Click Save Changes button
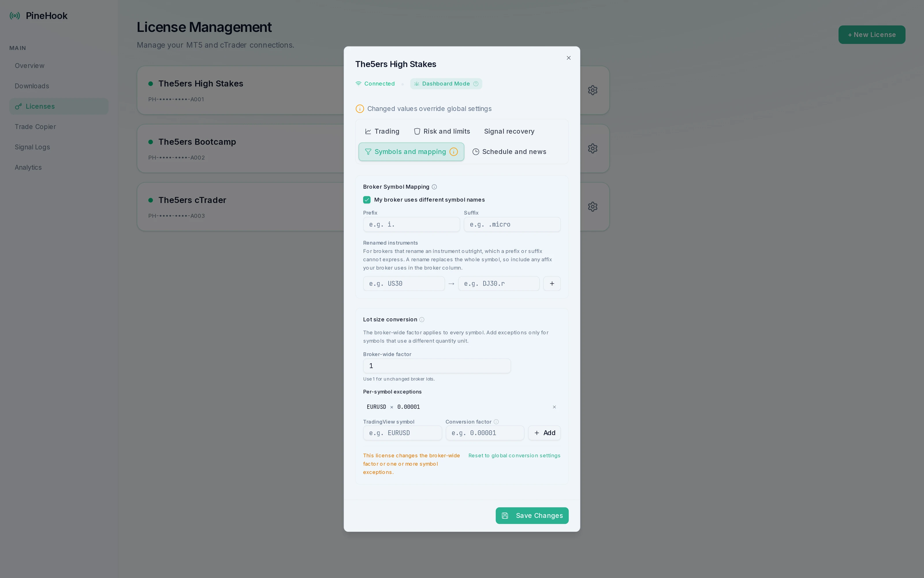The image size is (924, 578). point(532,516)
